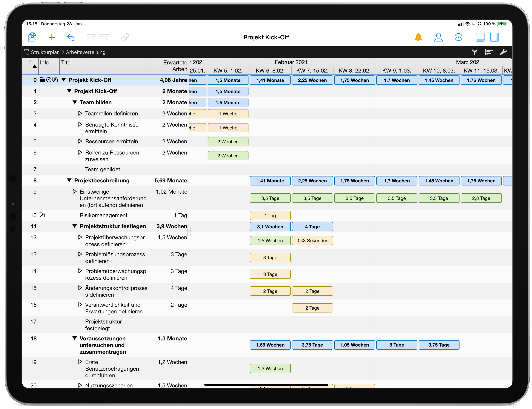The image size is (532, 409).
Task: Expand Benötigte Kenntnisse ermitteln task
Action: point(80,124)
